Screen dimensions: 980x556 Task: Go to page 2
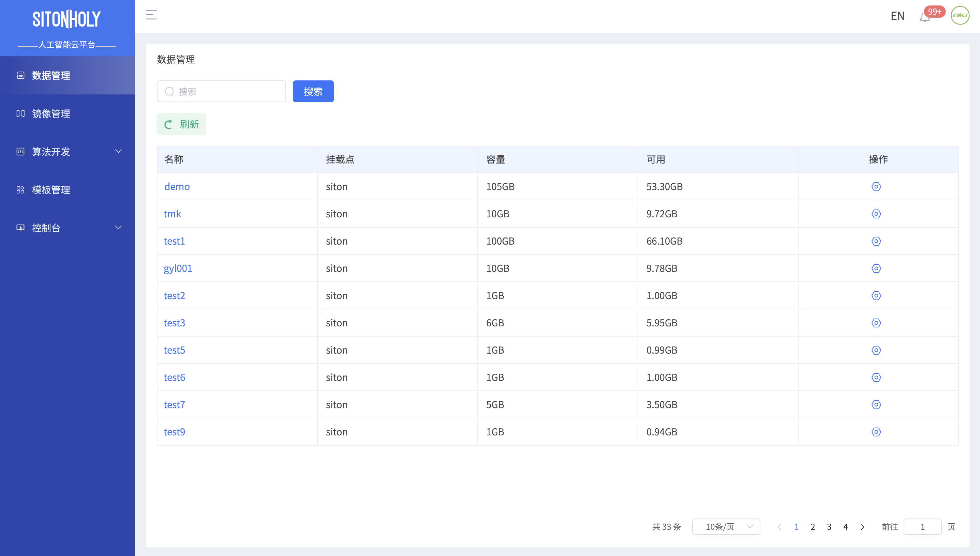click(x=813, y=527)
